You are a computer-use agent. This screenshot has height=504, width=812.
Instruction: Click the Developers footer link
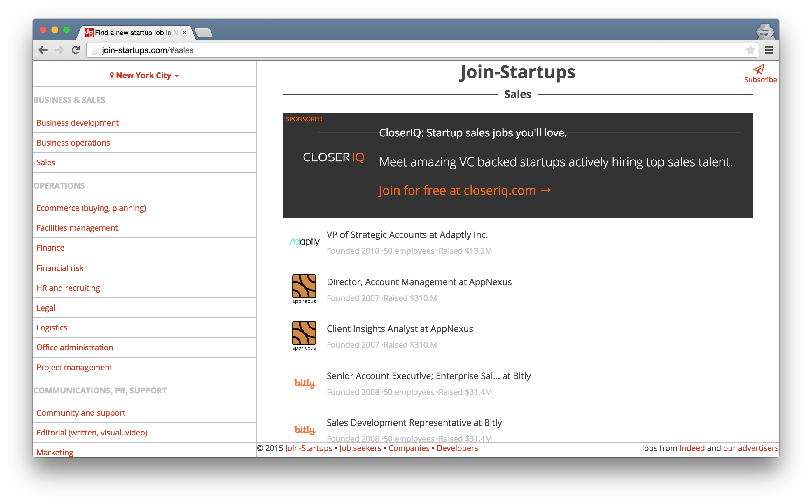[x=457, y=448]
